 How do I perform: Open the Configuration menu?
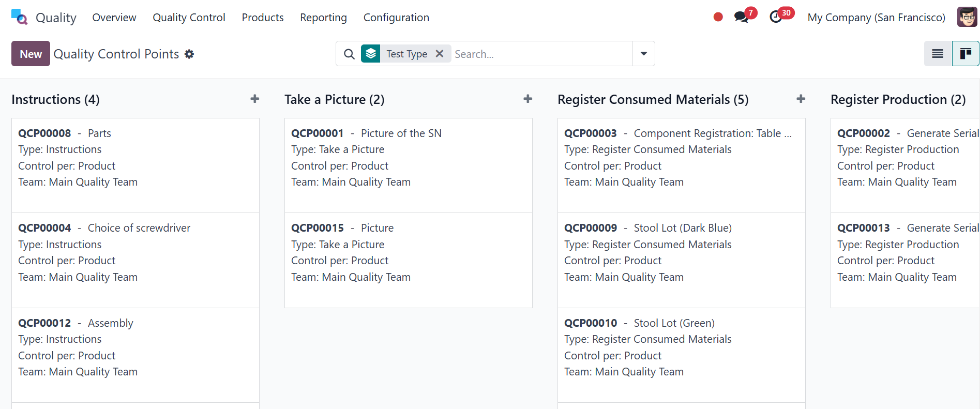(x=396, y=18)
